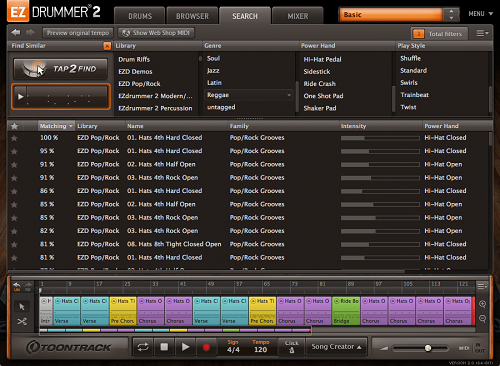This screenshot has height=366, width=500.
Task: Click the Preview original tempo button
Action: (x=78, y=33)
